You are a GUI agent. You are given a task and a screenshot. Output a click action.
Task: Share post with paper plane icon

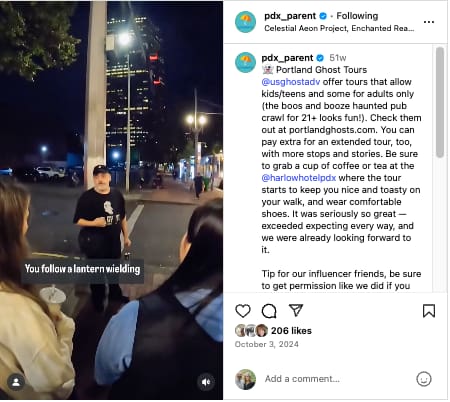(x=296, y=310)
